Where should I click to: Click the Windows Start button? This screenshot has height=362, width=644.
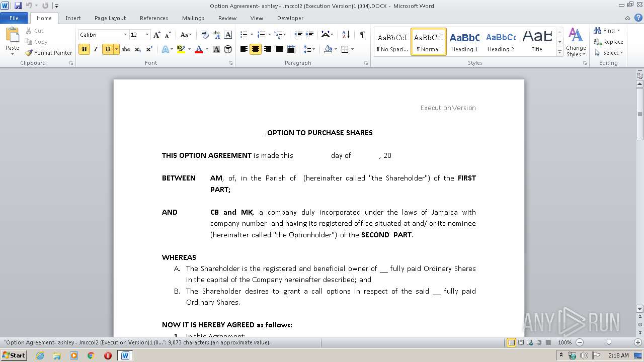click(x=14, y=355)
